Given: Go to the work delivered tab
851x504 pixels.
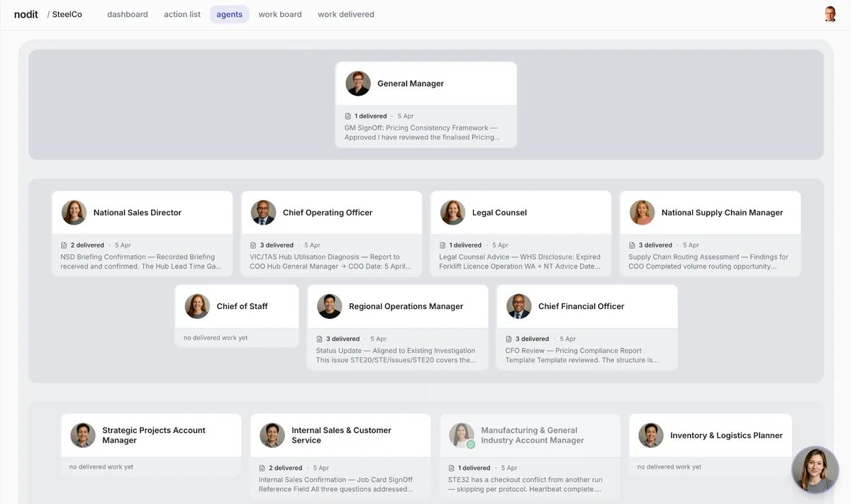Looking at the screenshot, I should click(346, 14).
